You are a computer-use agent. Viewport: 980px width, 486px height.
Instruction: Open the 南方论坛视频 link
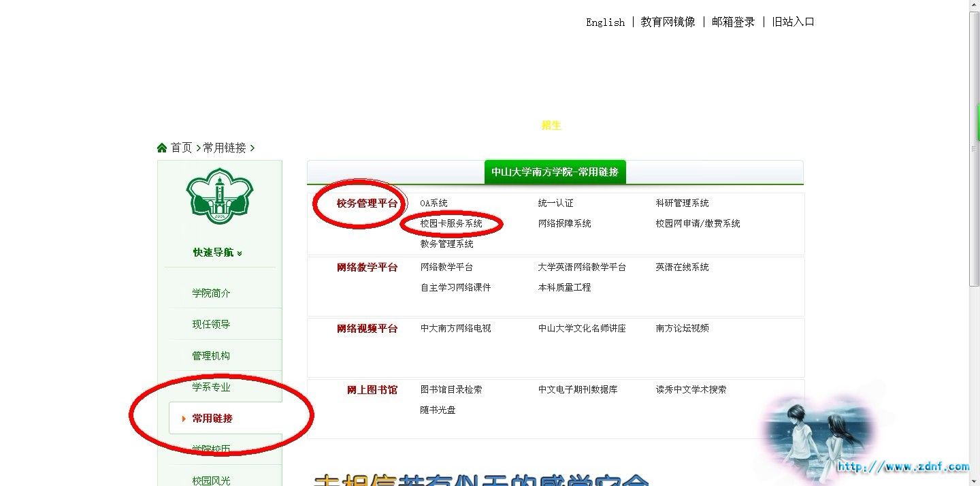tap(682, 328)
